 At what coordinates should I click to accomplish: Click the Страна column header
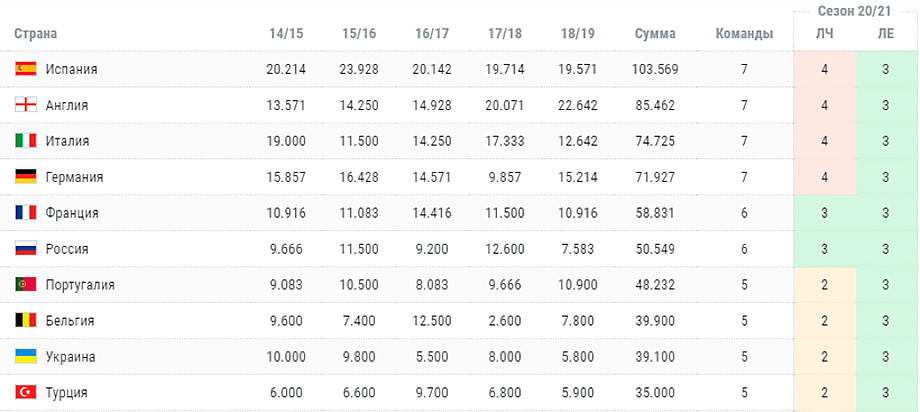tap(36, 33)
